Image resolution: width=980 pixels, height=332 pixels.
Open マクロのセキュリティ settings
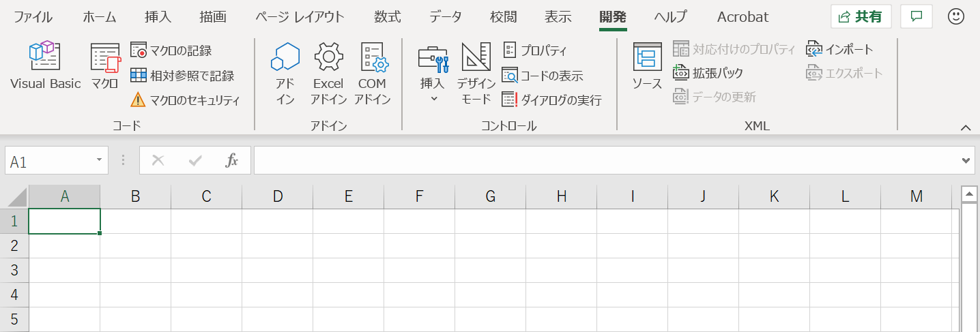pyautogui.click(x=185, y=100)
